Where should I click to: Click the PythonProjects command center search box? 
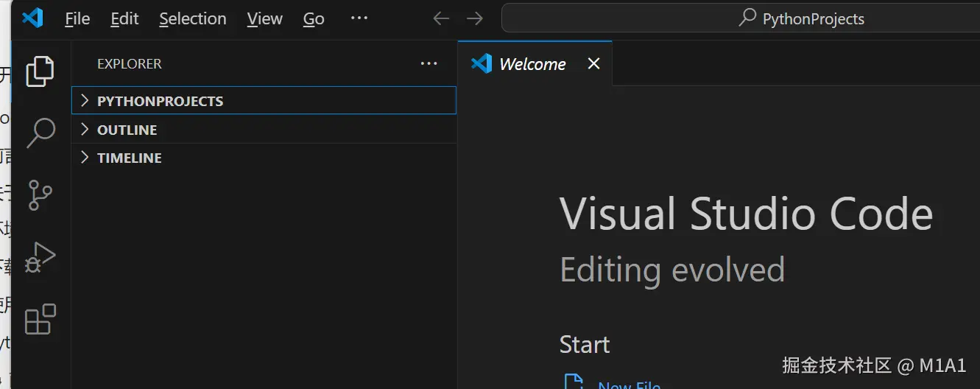pos(741,18)
